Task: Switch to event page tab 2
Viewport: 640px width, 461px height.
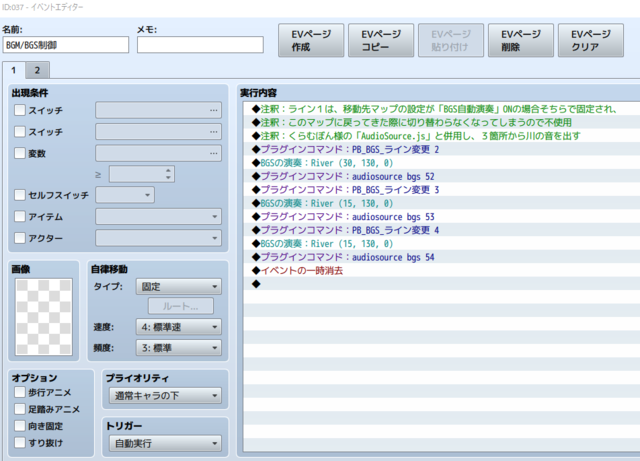Action: (x=38, y=70)
